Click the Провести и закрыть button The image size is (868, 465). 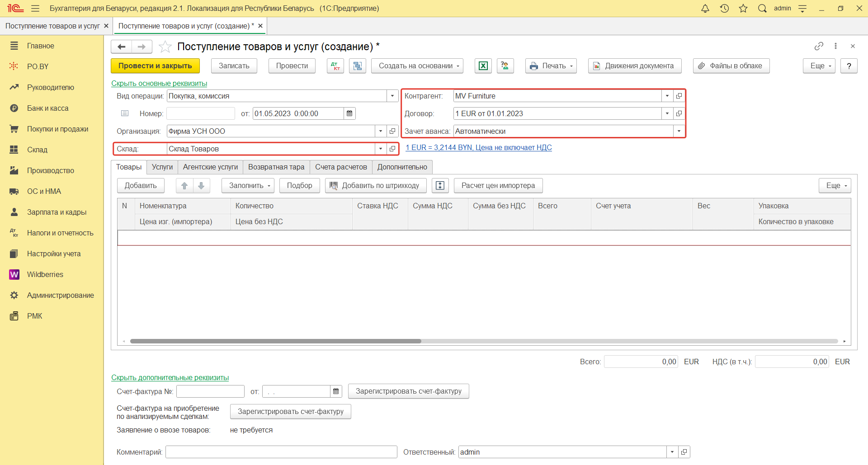pyautogui.click(x=155, y=66)
